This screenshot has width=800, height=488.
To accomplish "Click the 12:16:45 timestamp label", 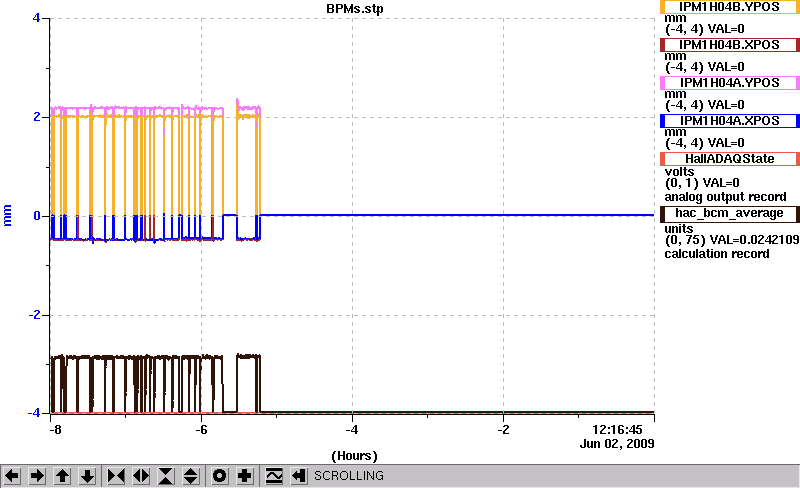I will tap(617, 429).
